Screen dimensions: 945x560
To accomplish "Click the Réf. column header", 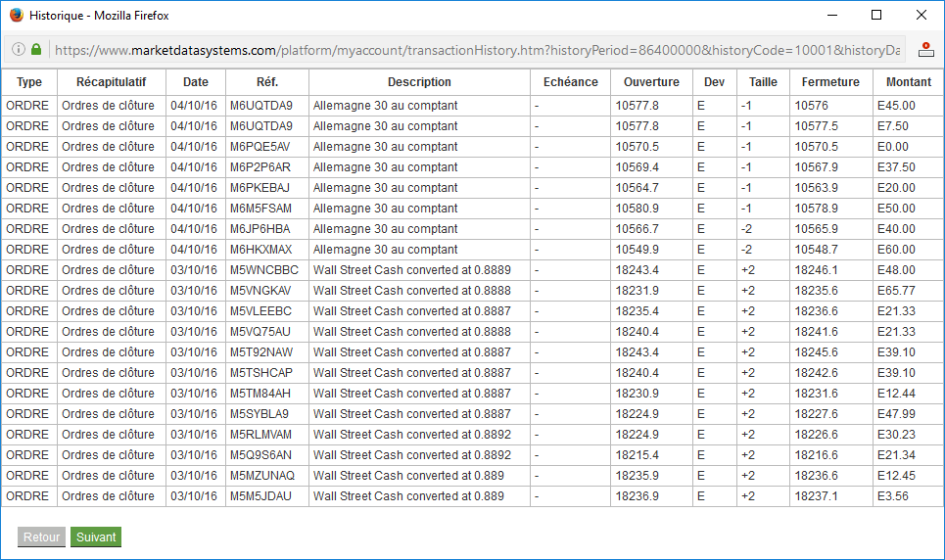I will pos(267,82).
